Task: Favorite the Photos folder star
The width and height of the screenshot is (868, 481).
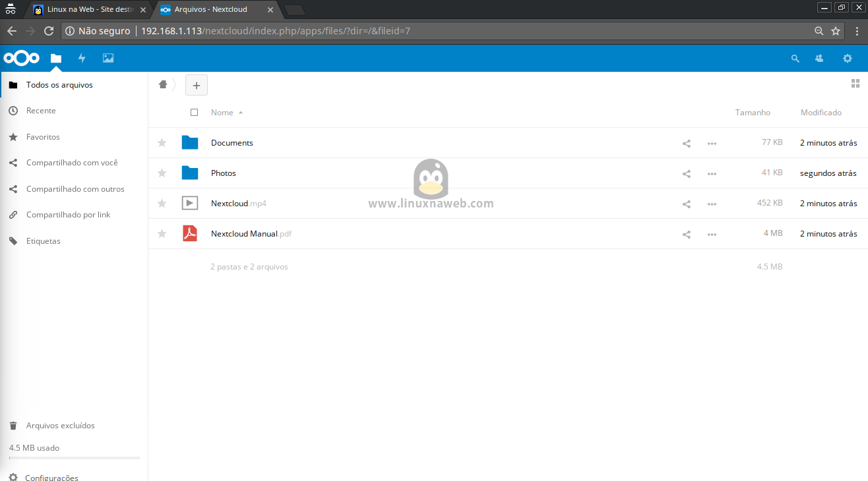Action: click(162, 173)
